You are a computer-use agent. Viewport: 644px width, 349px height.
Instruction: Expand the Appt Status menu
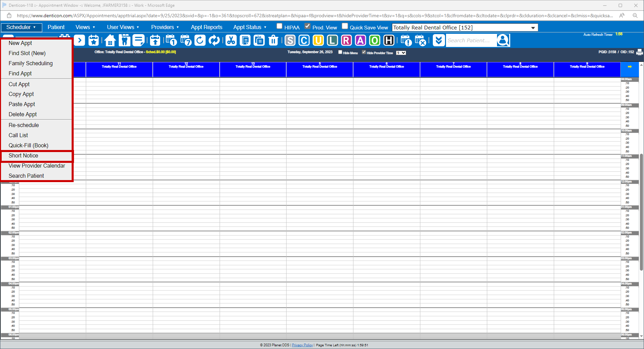coord(250,27)
